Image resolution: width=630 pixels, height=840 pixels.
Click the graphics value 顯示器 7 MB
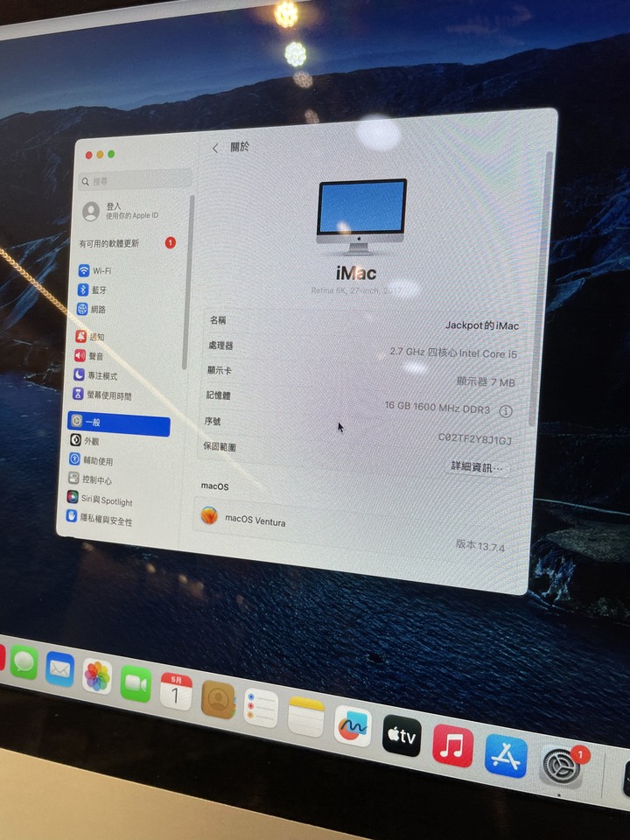click(486, 381)
